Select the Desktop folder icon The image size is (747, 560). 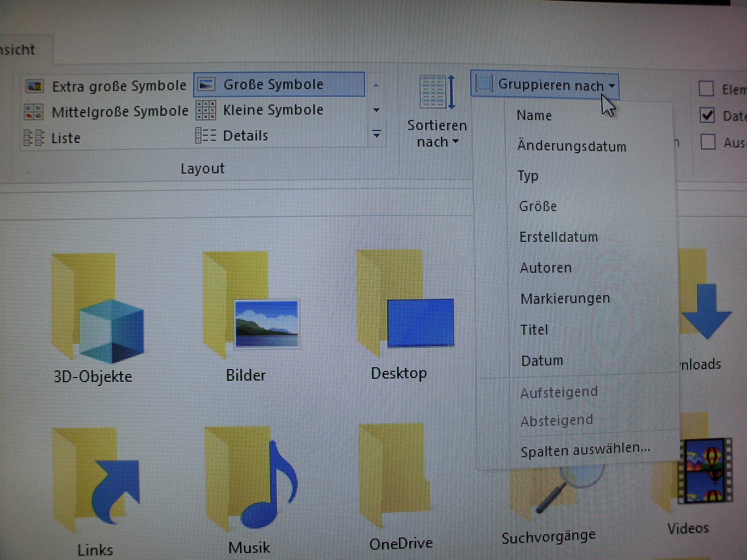point(405,303)
